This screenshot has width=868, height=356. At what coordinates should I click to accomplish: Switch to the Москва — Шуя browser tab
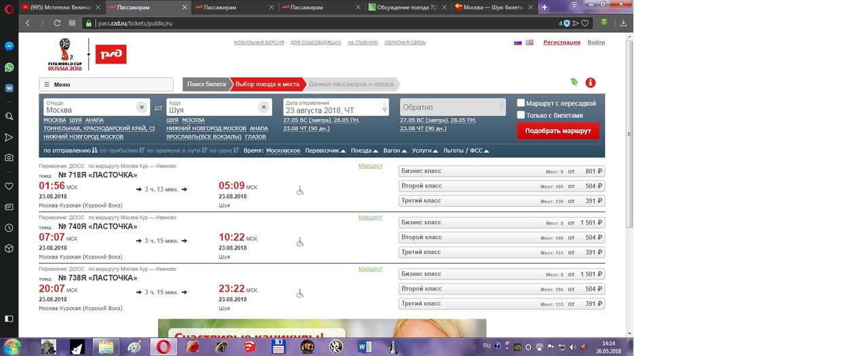pos(492,7)
